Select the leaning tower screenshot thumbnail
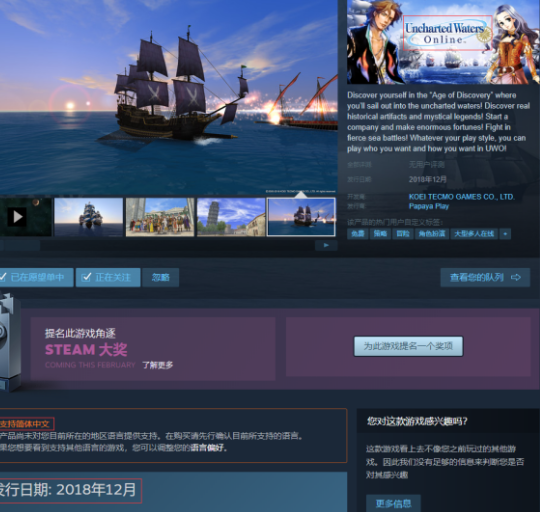The image size is (540, 512). tap(231, 217)
